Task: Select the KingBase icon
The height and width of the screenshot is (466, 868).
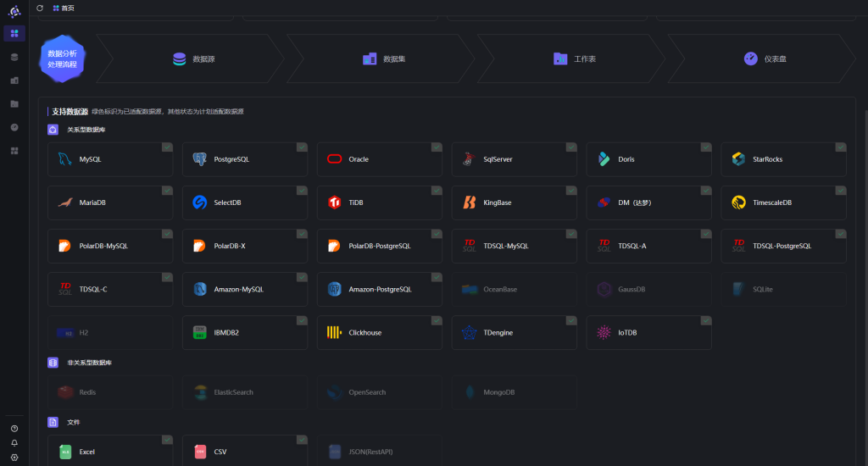Action: coord(469,202)
